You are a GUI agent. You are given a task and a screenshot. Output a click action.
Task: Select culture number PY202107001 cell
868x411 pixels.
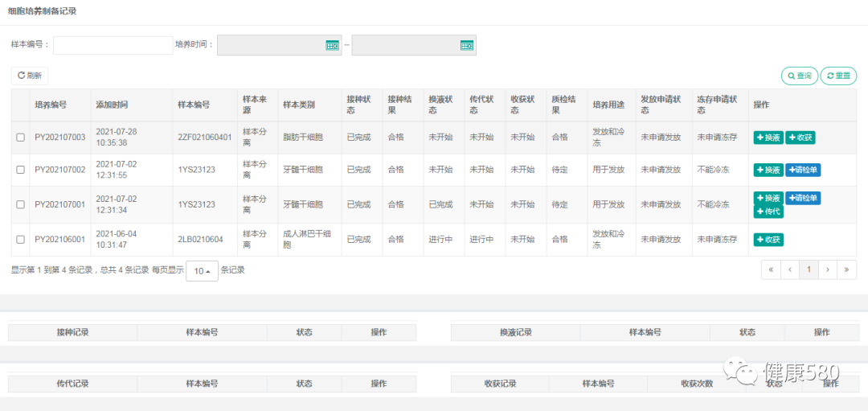click(59, 204)
